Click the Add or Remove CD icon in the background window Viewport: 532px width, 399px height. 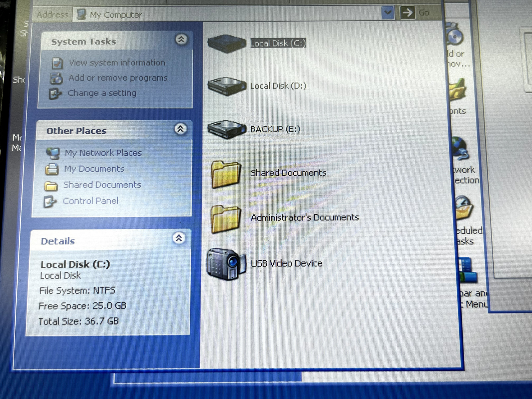[454, 34]
